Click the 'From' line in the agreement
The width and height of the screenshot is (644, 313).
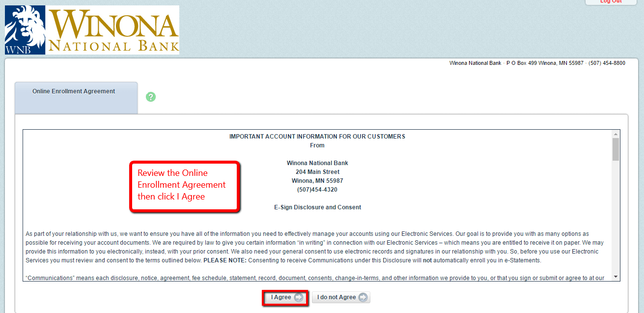pyautogui.click(x=317, y=145)
